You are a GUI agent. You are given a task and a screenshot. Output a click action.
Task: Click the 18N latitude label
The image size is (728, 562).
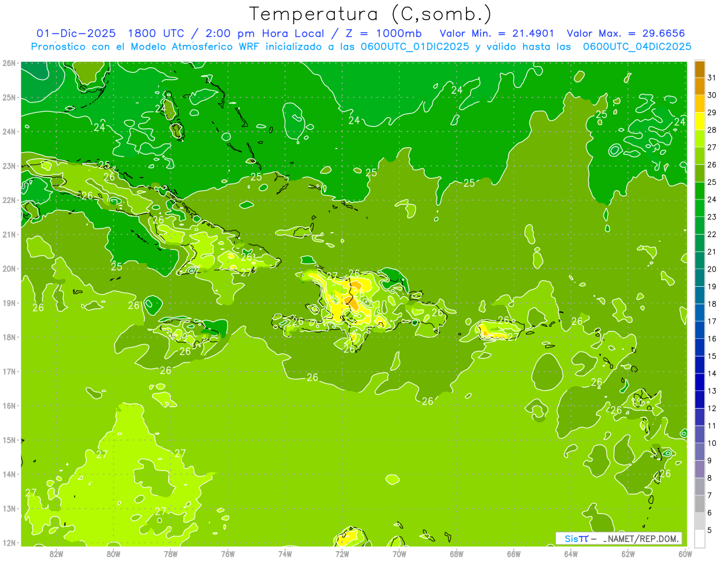[9, 337]
